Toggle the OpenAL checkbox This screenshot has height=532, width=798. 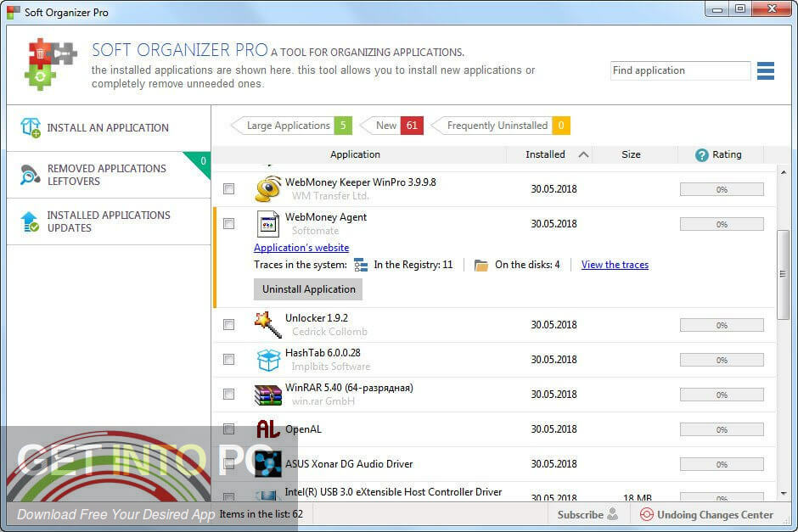pos(229,429)
